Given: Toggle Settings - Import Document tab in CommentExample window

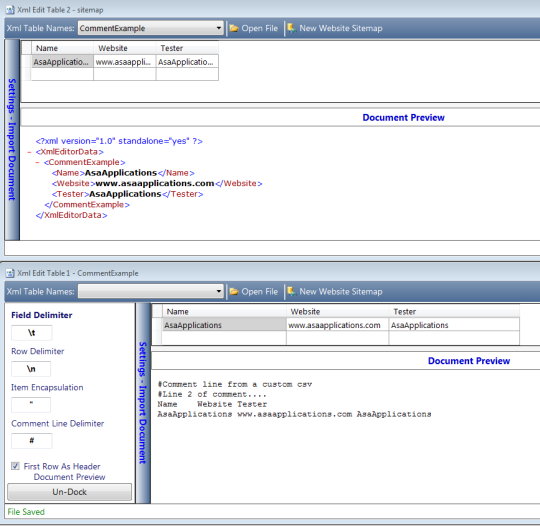Looking at the screenshot, I should pyautogui.click(x=143, y=403).
